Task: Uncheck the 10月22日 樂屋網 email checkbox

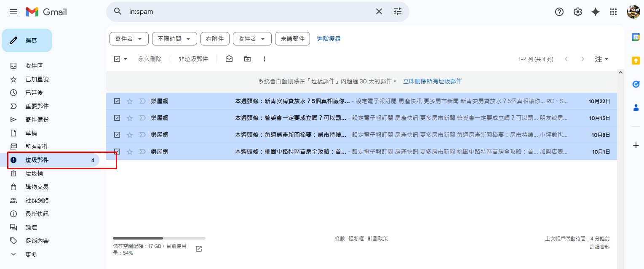Action: 117,101
